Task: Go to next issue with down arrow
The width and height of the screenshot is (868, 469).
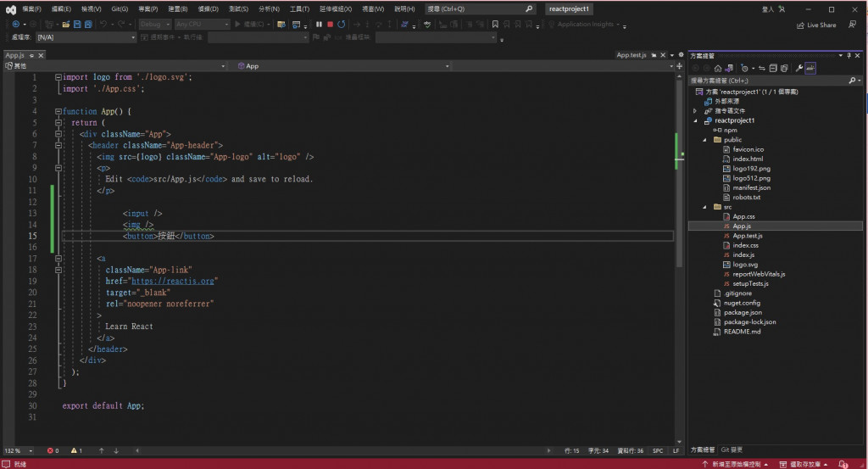Action: pyautogui.click(x=116, y=450)
